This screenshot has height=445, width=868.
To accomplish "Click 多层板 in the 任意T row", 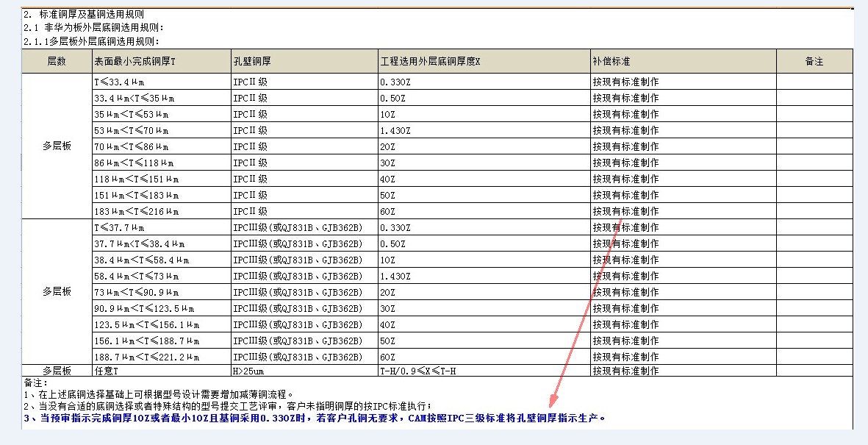I will coord(57,371).
